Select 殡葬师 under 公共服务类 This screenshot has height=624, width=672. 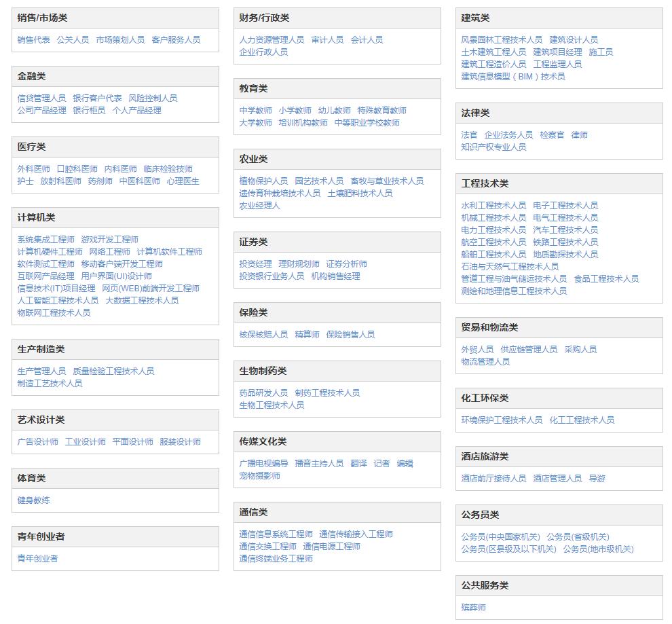coord(474,608)
